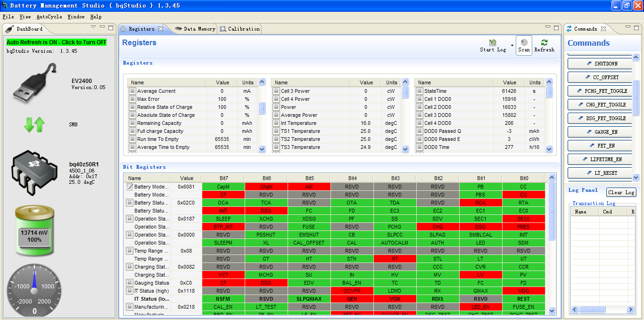Viewport: 644px width, 320px height.
Task: Turn off the Auto Refresh banner
Action: tap(57, 42)
